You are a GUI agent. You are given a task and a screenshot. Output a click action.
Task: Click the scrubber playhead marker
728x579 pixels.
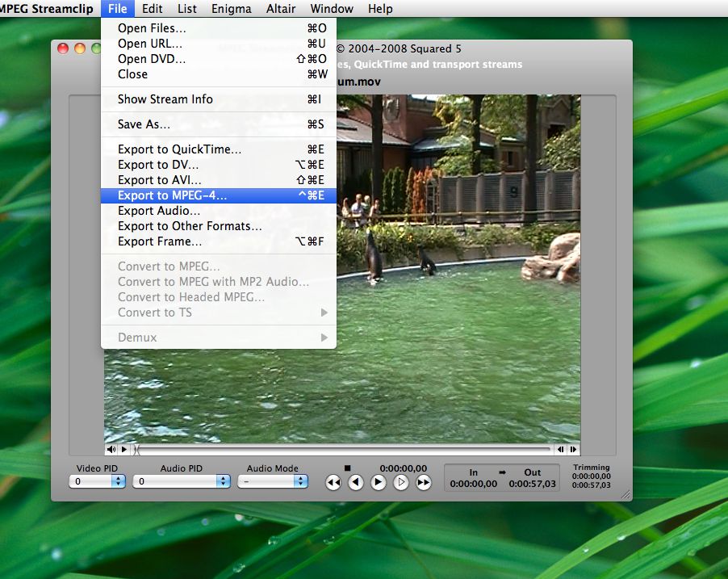click(136, 449)
